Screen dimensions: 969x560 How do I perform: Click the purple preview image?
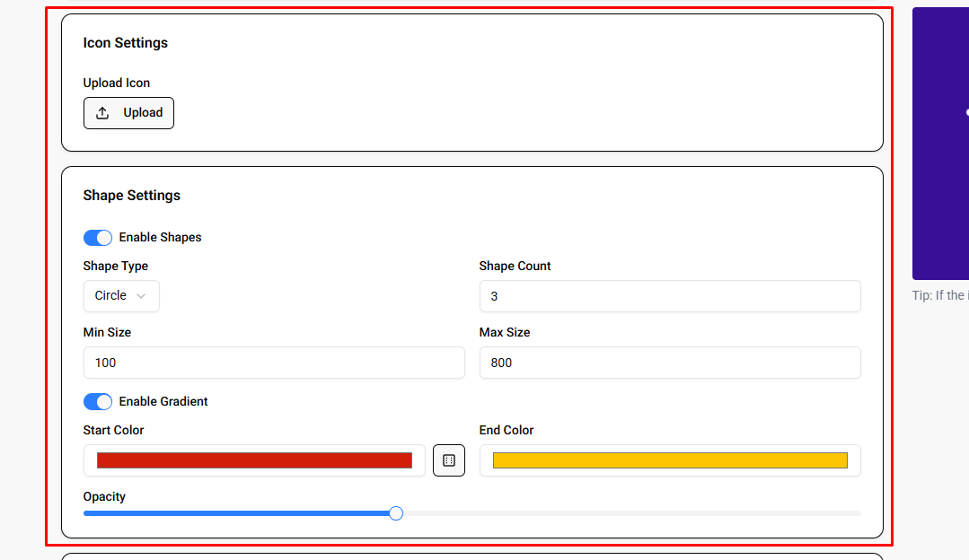(x=940, y=144)
